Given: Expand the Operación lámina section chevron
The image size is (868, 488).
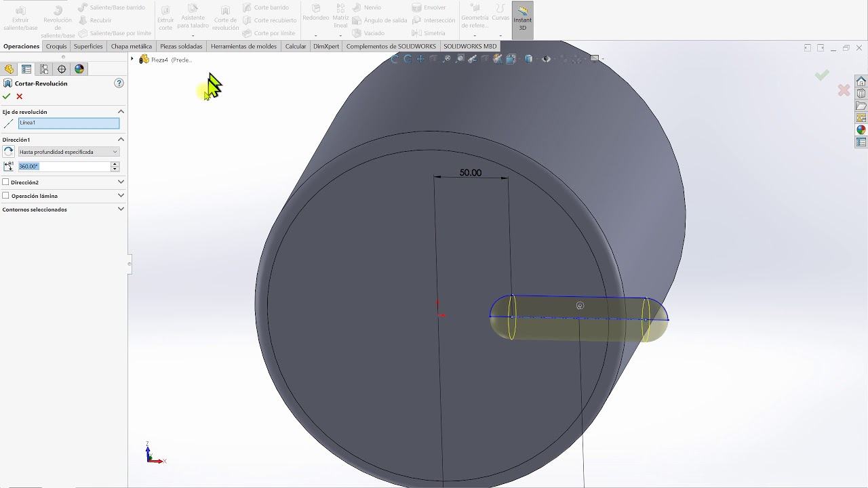Looking at the screenshot, I should [x=121, y=196].
